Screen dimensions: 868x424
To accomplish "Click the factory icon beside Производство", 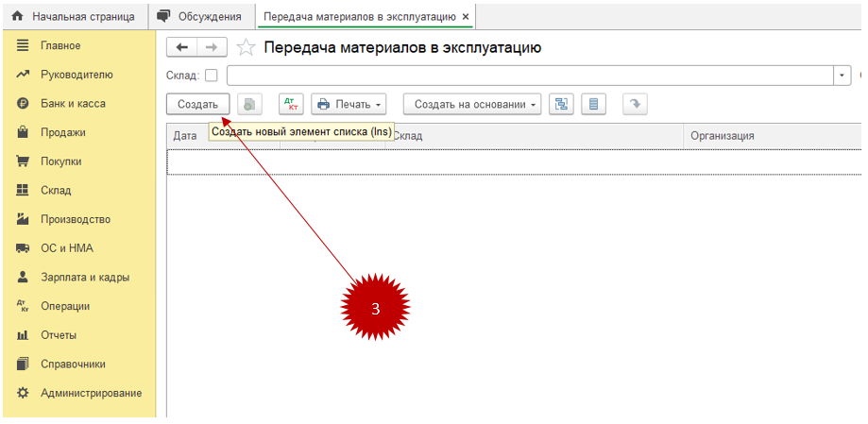I will coord(22,219).
